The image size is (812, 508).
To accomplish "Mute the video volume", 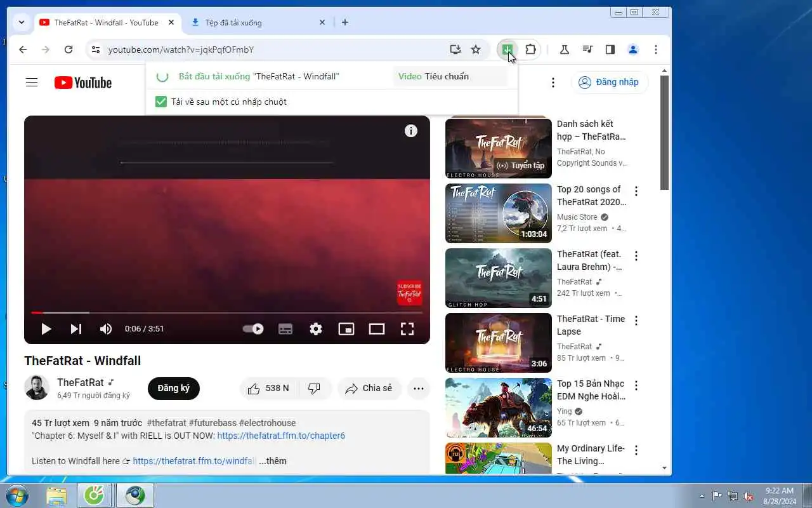I will tap(106, 329).
